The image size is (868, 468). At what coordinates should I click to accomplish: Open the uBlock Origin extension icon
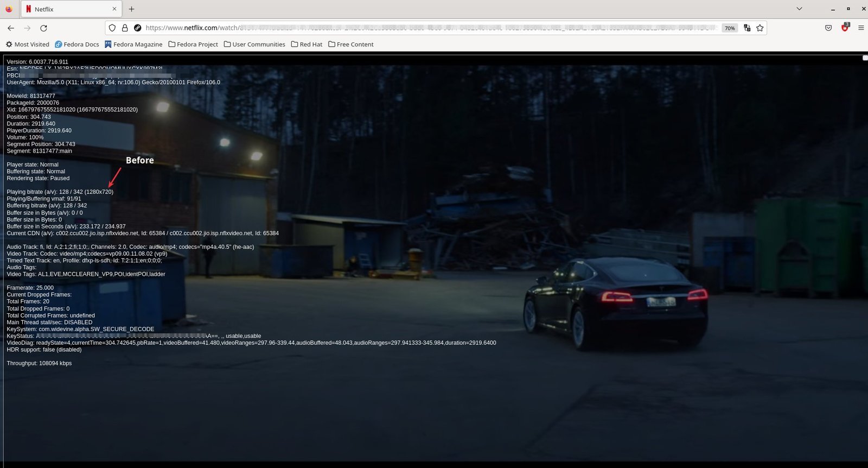845,27
